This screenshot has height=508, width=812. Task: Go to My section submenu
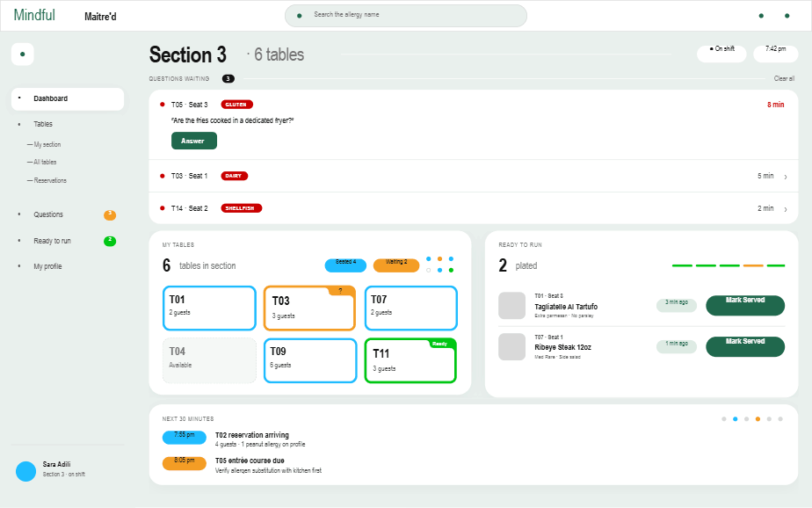click(x=47, y=144)
